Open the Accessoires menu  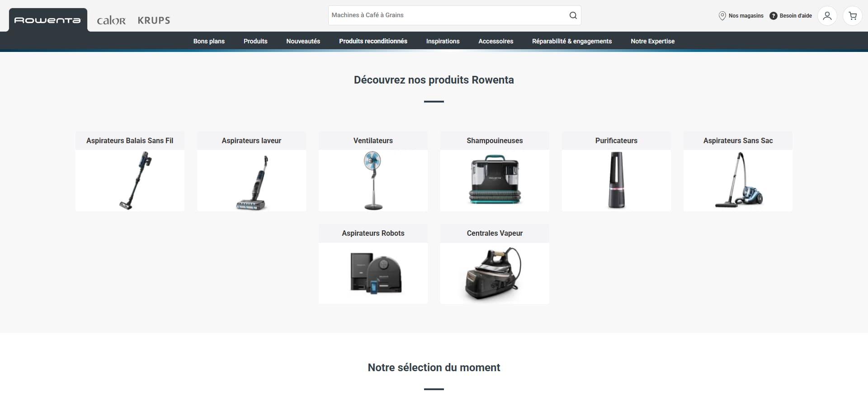tap(495, 41)
